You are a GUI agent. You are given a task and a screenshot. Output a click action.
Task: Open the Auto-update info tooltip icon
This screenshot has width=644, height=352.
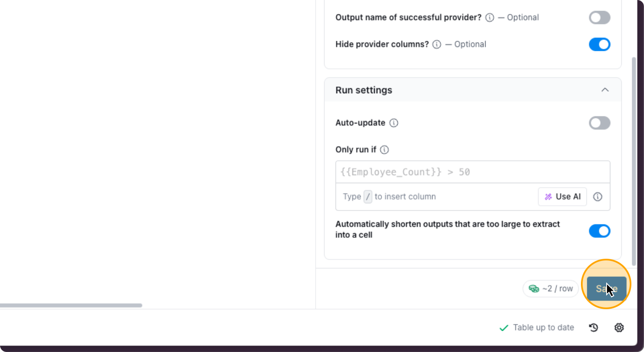[x=394, y=123]
